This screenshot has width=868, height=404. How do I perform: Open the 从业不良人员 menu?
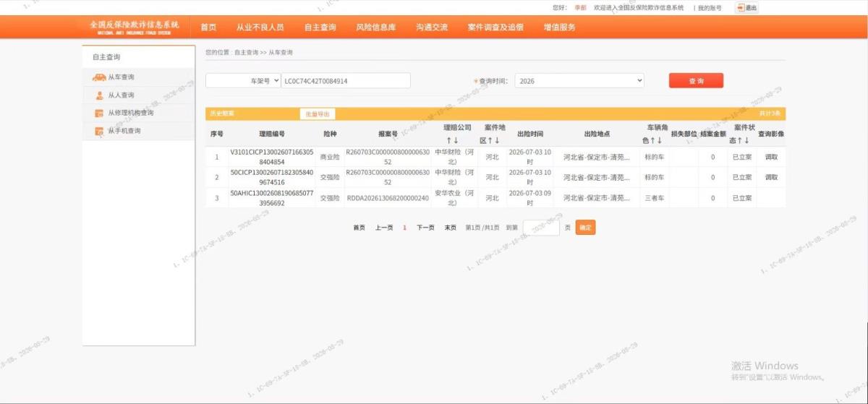tap(260, 27)
